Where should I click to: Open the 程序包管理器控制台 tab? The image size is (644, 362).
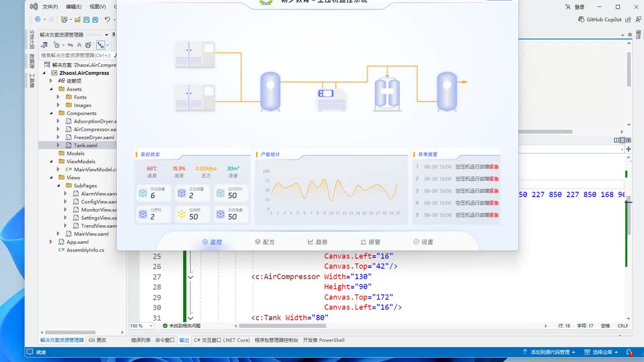(276, 340)
